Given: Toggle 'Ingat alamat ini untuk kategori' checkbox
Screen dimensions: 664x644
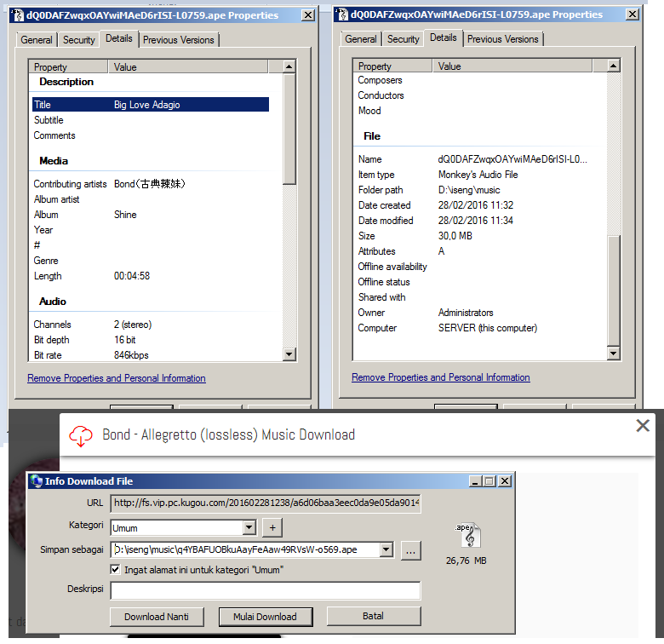Looking at the screenshot, I should pyautogui.click(x=115, y=569).
